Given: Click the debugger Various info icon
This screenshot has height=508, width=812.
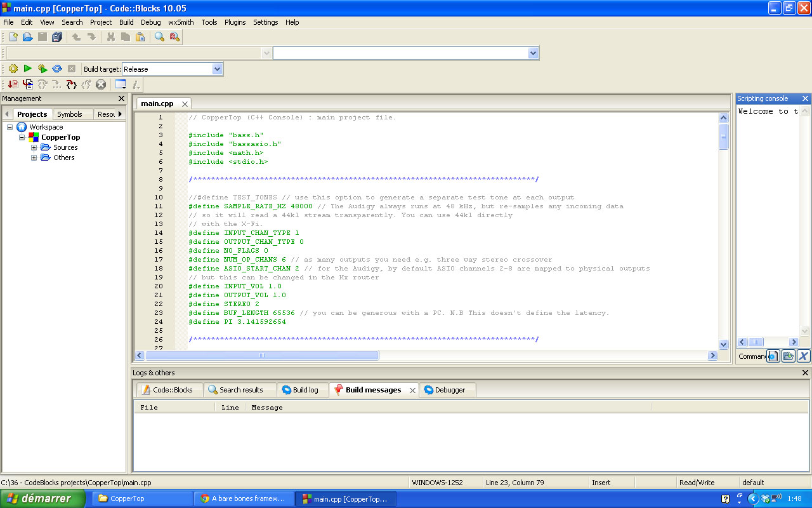Looking at the screenshot, I should coord(136,84).
